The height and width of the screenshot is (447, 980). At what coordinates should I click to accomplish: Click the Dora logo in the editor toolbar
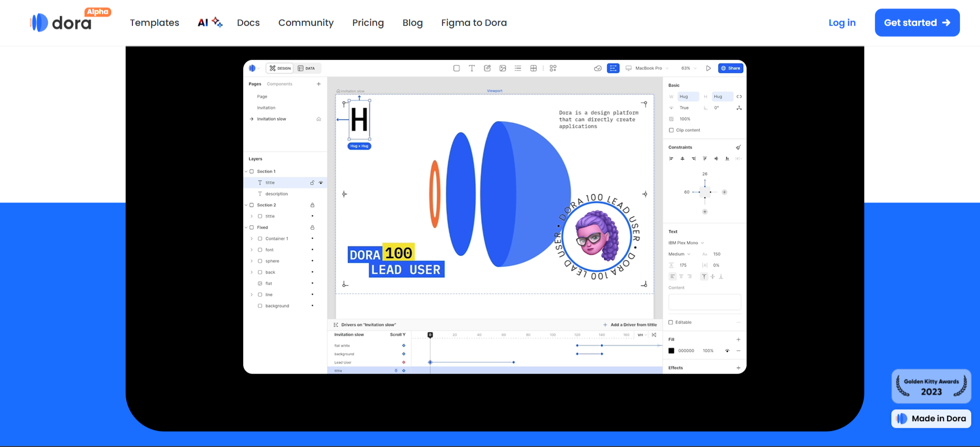[252, 68]
